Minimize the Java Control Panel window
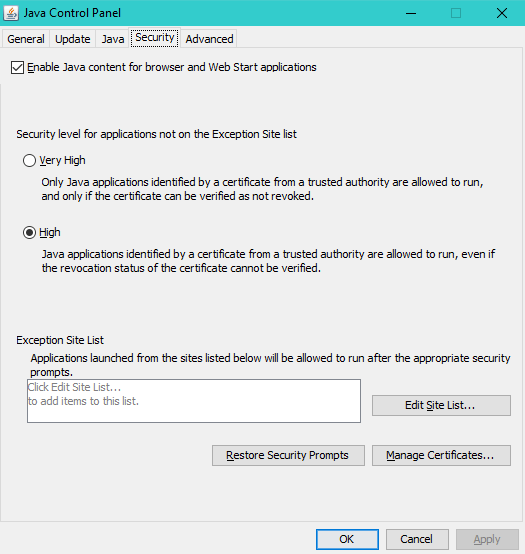 tap(411, 13)
